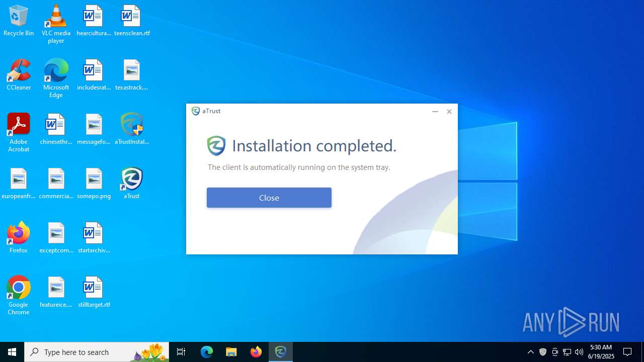644x362 pixels.
Task: Click the security shield tray icon
Action: (543, 352)
